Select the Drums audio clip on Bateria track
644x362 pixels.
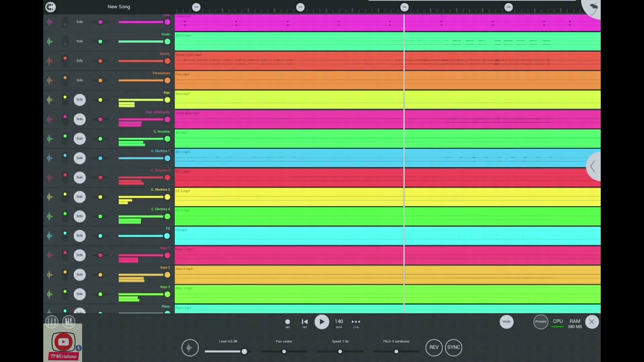387,61
